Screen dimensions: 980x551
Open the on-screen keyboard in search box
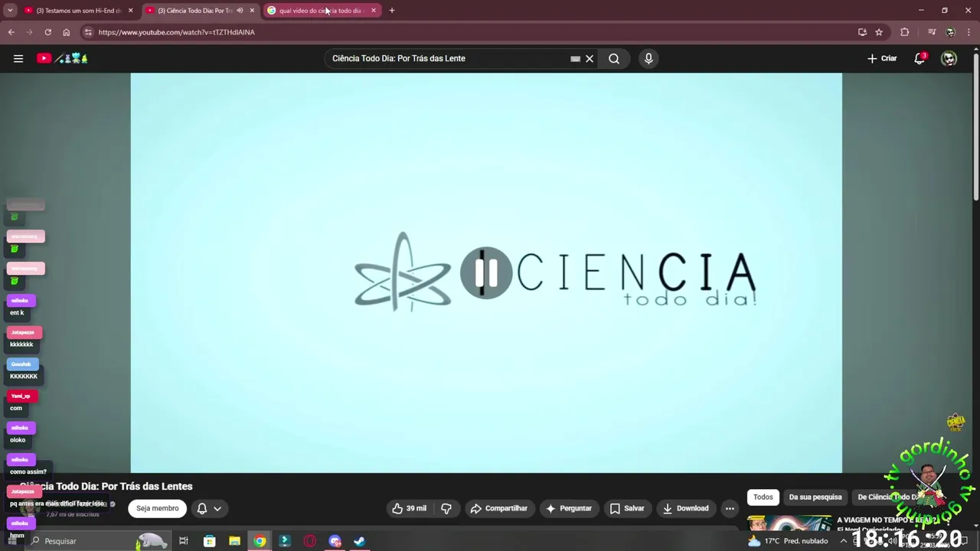(575, 58)
